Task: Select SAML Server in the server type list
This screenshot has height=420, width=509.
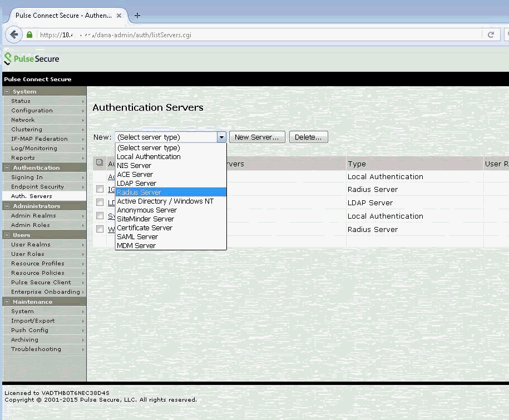Action: 137,237
